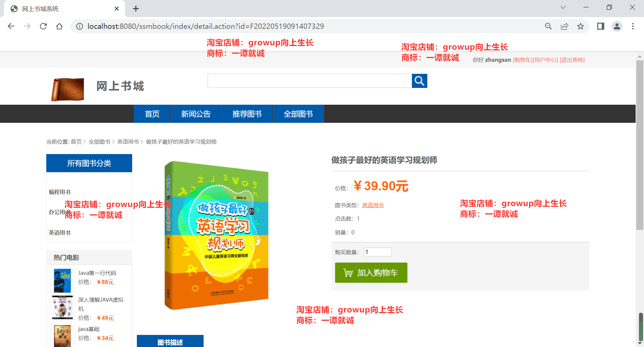Open the zoom magnifier in address bar

pyautogui.click(x=548, y=26)
